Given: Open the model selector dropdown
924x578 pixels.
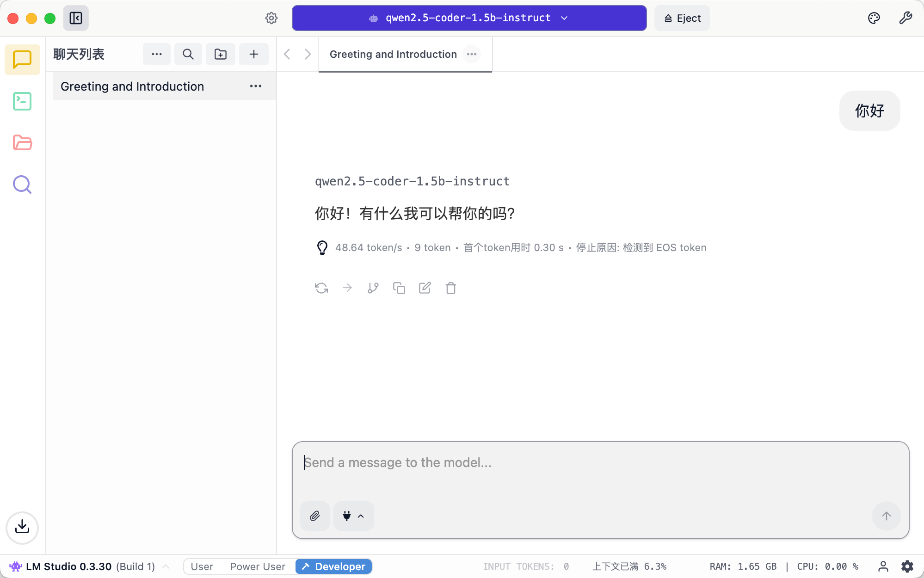Looking at the screenshot, I should click(469, 18).
